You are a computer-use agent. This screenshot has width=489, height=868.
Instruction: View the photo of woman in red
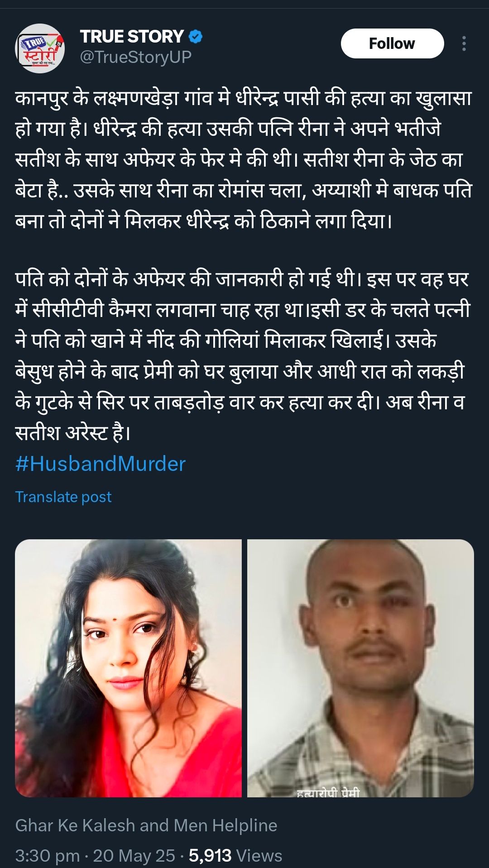(x=128, y=668)
